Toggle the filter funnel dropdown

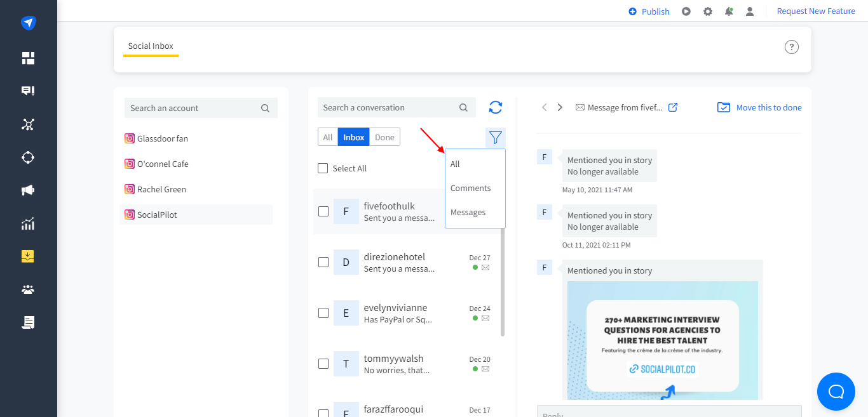pos(496,137)
